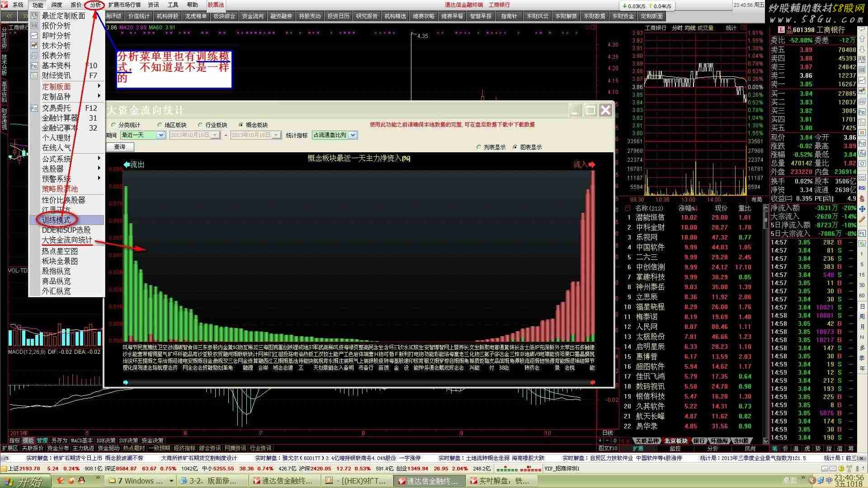The width and height of the screenshot is (868, 488).
Task: Click the 查询 query button
Action: coord(120,147)
